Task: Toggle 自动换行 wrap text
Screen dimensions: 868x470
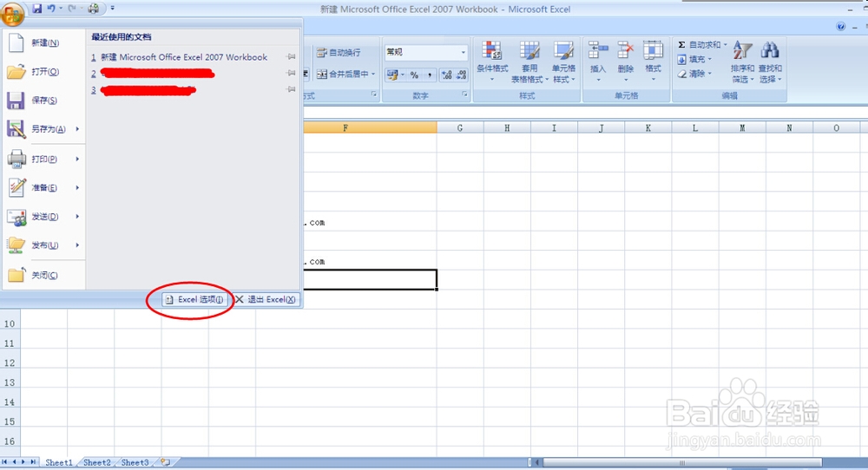Action: point(339,53)
